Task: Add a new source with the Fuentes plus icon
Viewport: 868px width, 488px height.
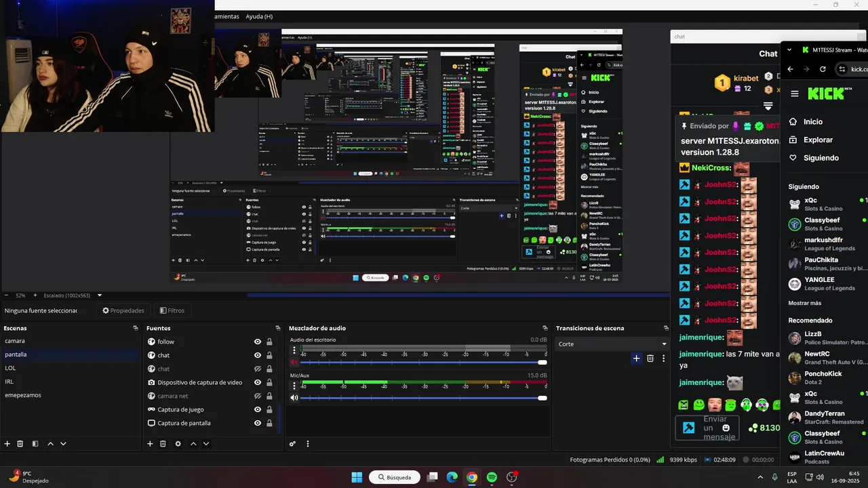Action: [x=150, y=444]
